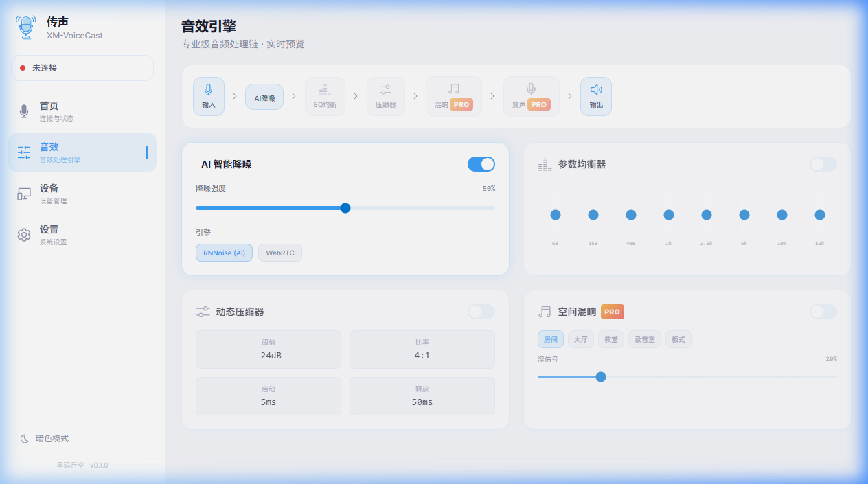Adjust the 湿信号 slider handle
The width and height of the screenshot is (868, 484).
point(601,376)
